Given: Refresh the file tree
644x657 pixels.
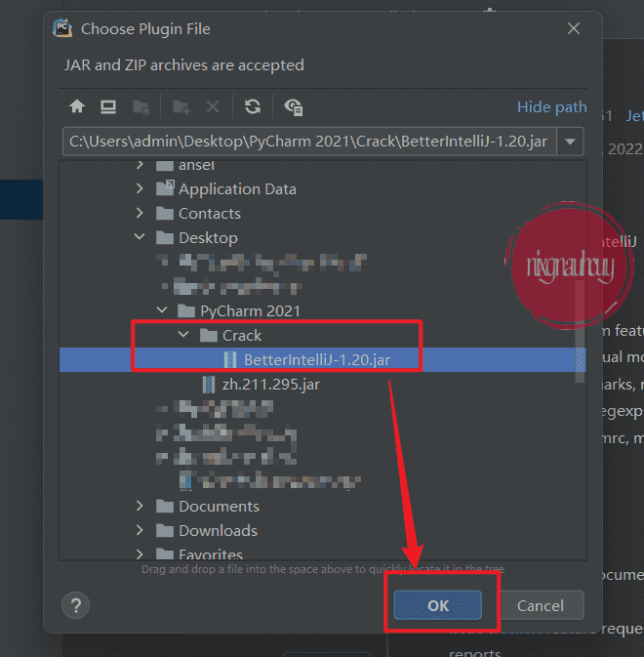Looking at the screenshot, I should click(253, 106).
